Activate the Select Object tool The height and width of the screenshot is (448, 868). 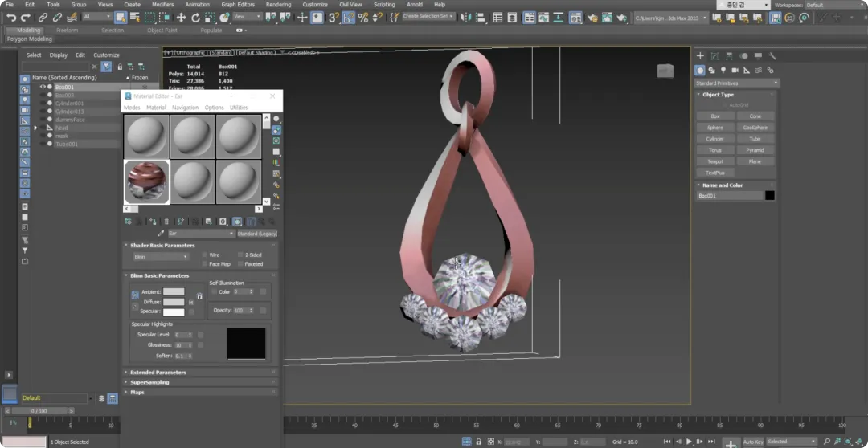(121, 18)
